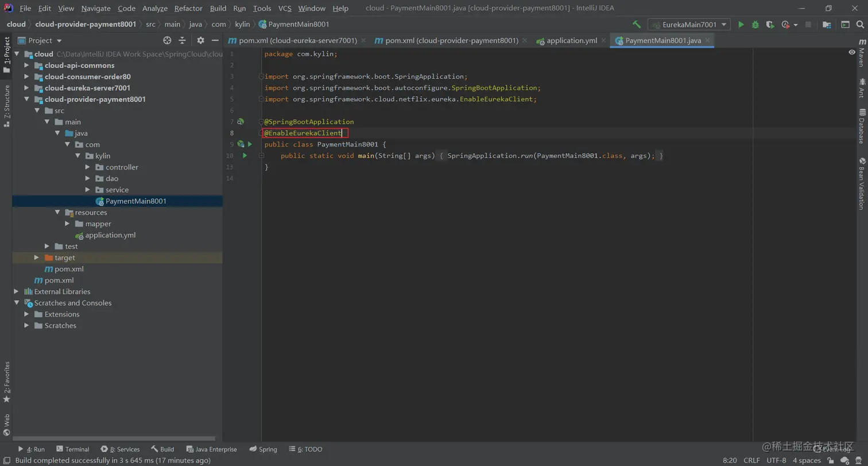
Task: Locate opened file with crosshair icon
Action: pyautogui.click(x=167, y=40)
